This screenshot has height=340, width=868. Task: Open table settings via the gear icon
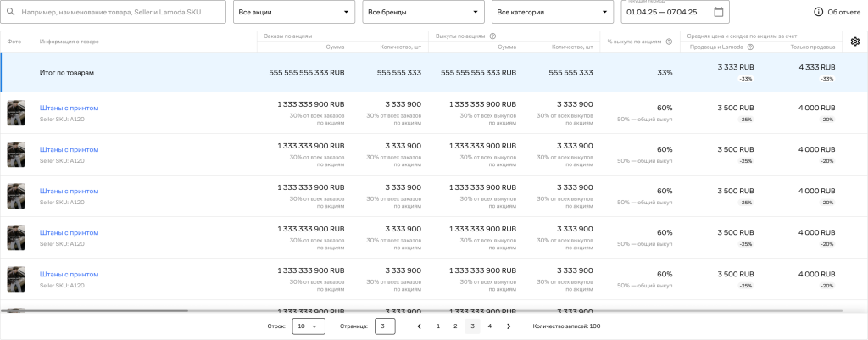click(x=854, y=42)
